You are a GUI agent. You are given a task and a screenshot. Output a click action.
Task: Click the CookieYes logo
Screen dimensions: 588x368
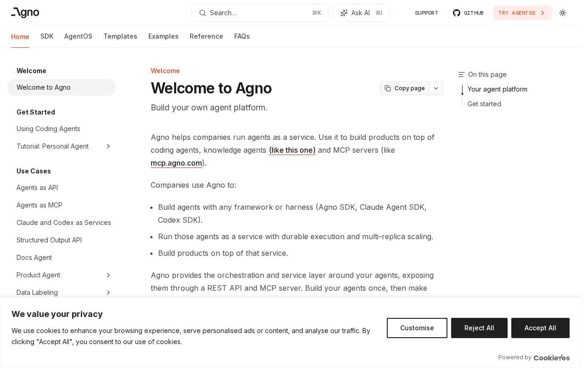click(x=552, y=357)
